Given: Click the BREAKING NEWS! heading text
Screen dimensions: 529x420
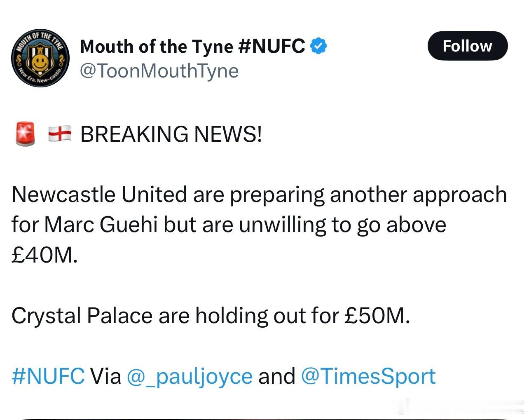Looking at the screenshot, I should pos(171,134).
